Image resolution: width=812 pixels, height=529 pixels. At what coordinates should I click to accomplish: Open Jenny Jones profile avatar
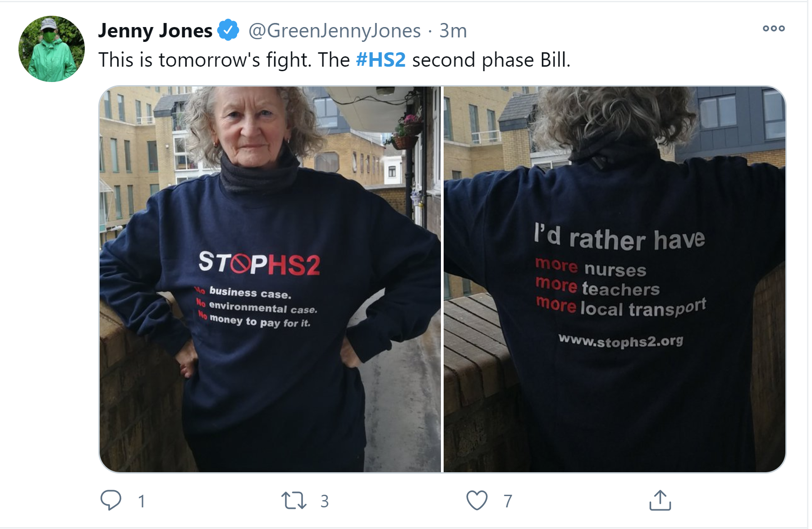click(x=51, y=49)
